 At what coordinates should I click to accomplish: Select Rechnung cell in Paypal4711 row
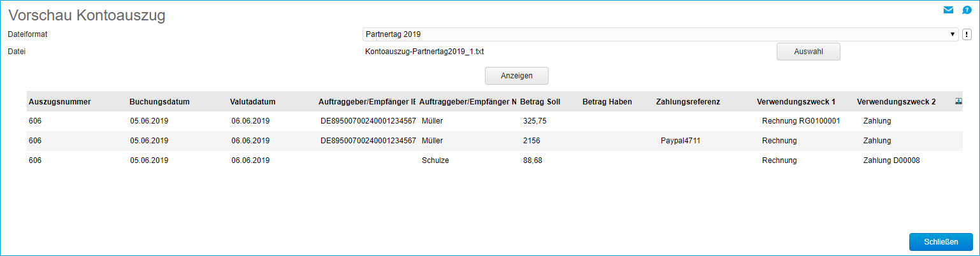(779, 141)
